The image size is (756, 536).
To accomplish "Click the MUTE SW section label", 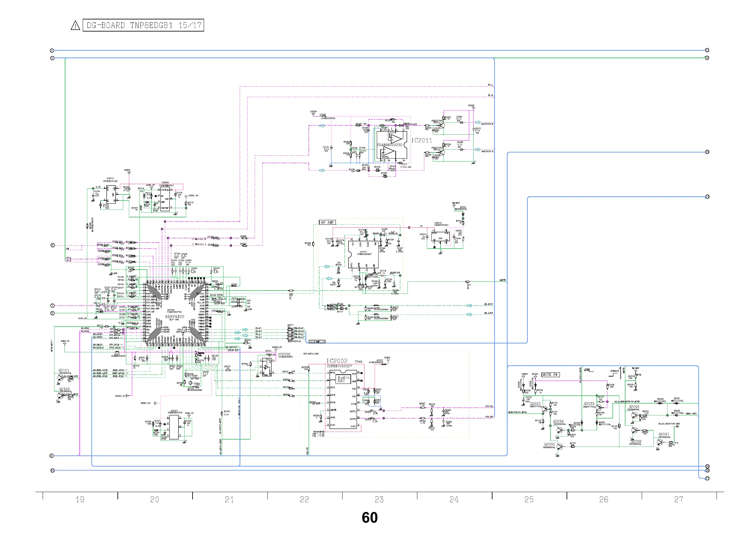I will pos(550,375).
